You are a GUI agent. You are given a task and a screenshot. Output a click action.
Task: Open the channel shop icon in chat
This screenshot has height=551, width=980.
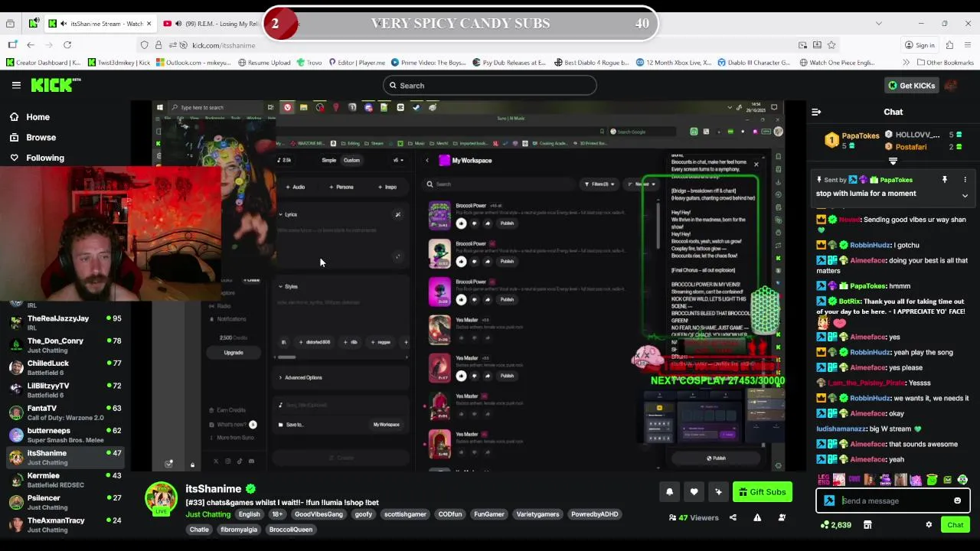pos(867,525)
